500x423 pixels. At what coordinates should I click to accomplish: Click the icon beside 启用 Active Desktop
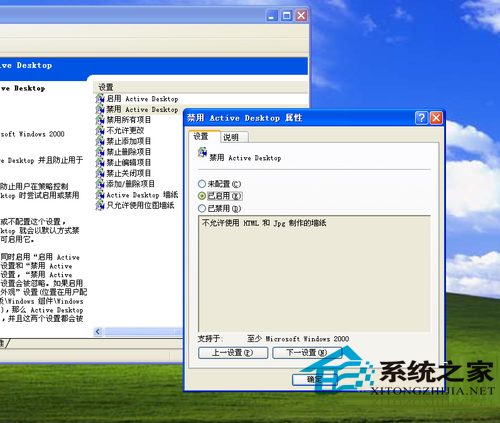(x=100, y=99)
